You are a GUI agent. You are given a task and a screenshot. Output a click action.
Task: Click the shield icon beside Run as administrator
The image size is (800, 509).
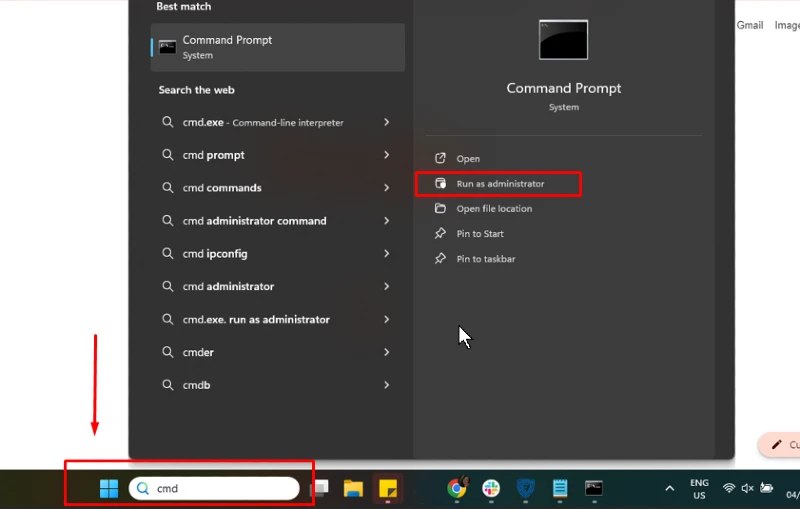click(440, 183)
